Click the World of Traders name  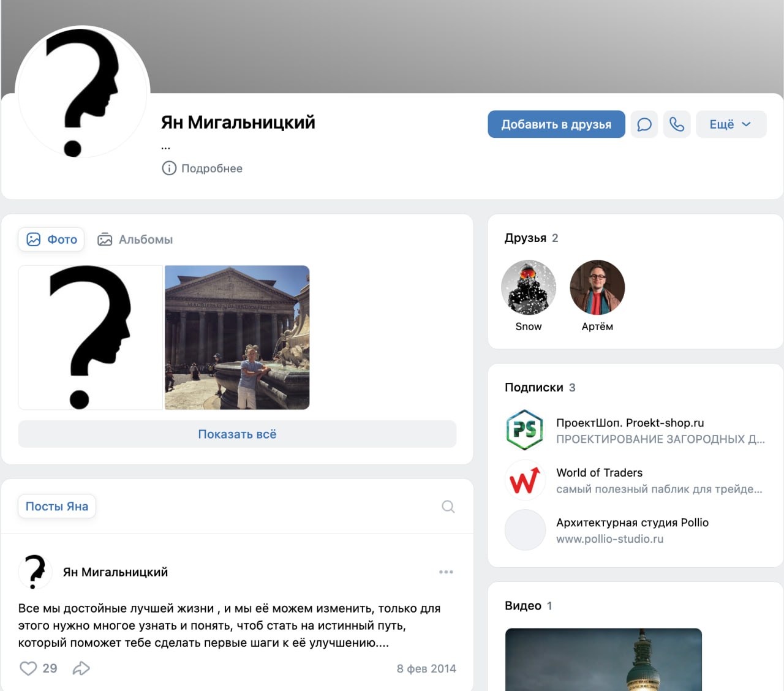(600, 473)
